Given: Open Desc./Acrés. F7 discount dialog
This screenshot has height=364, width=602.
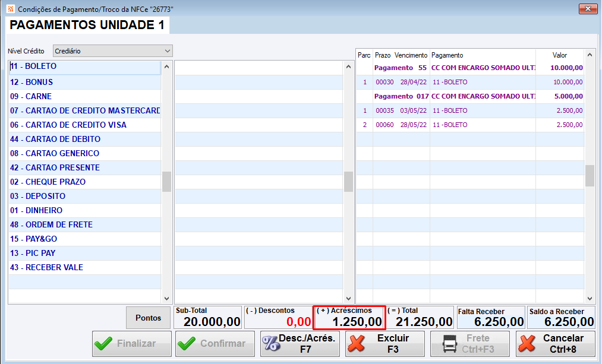Looking at the screenshot, I should 300,344.
